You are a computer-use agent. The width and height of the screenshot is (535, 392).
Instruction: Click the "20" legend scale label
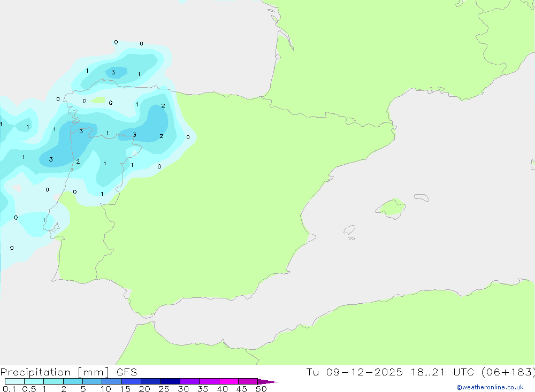click(144, 389)
